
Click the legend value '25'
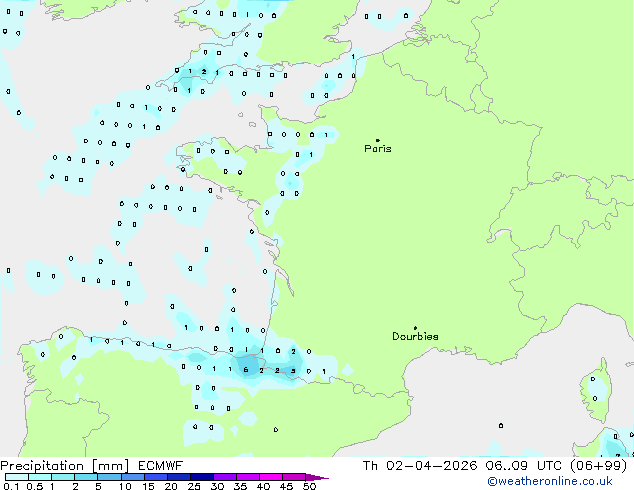(x=194, y=486)
